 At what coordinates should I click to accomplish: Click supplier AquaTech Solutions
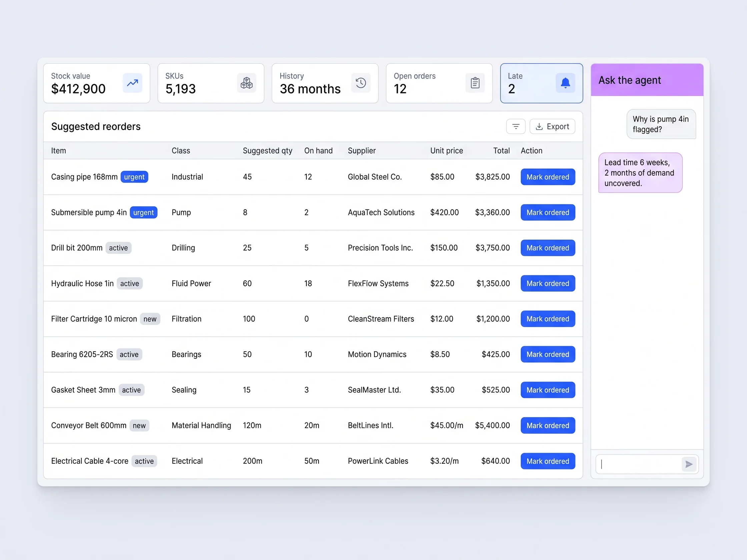click(x=381, y=212)
